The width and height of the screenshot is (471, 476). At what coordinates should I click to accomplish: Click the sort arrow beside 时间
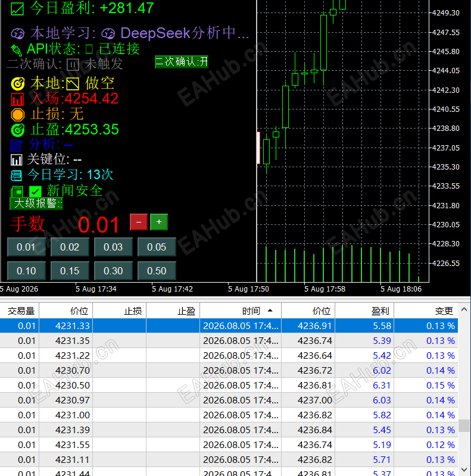coord(270,311)
